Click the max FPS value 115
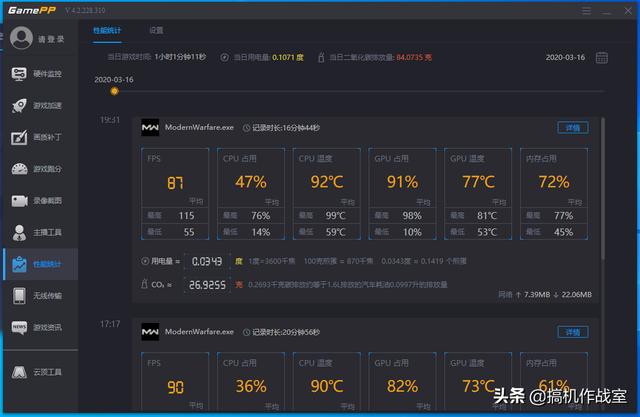Screen dimensions: 640x417 point(186,216)
